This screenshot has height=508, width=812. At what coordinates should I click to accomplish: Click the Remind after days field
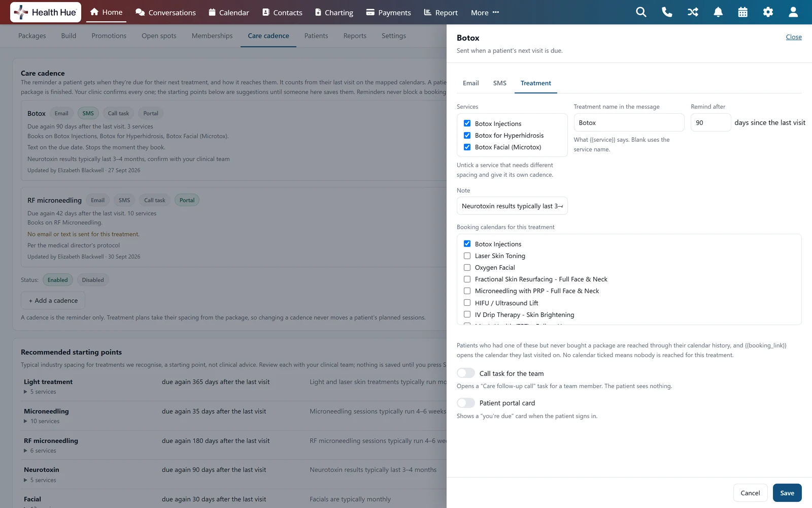[x=710, y=122]
